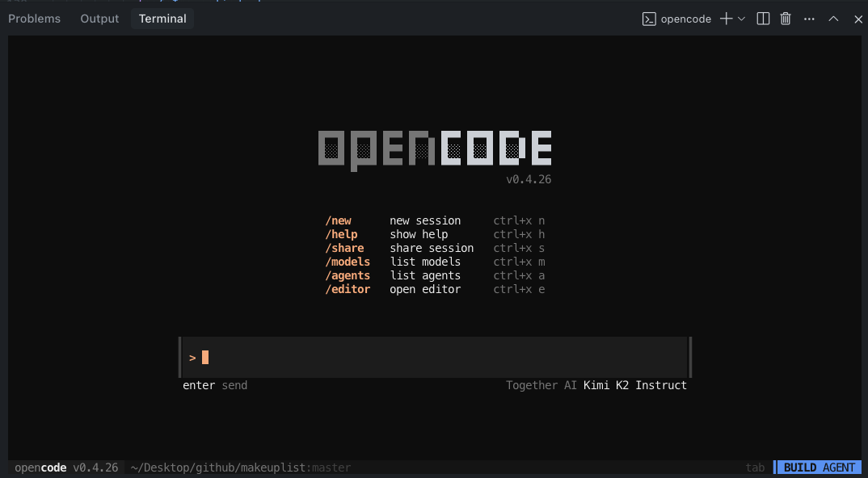Click the 'list agents' description text
Screen dimensions: 868x478
[x=425, y=275]
